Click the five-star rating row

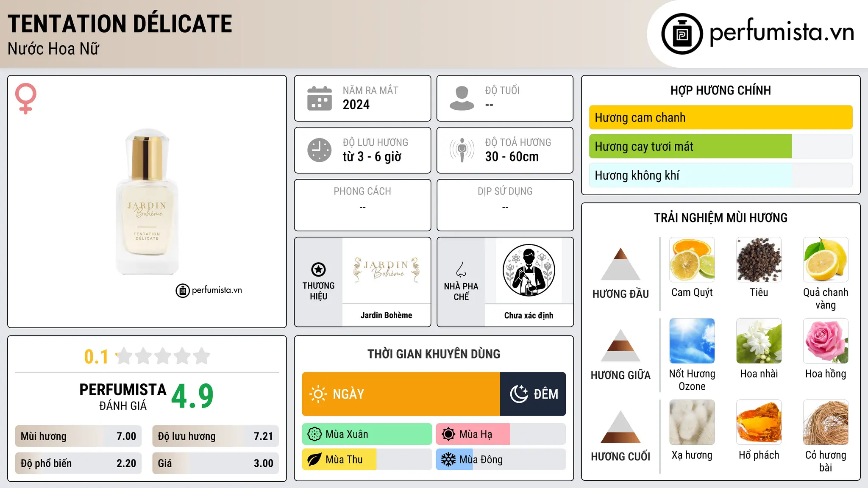coord(163,356)
